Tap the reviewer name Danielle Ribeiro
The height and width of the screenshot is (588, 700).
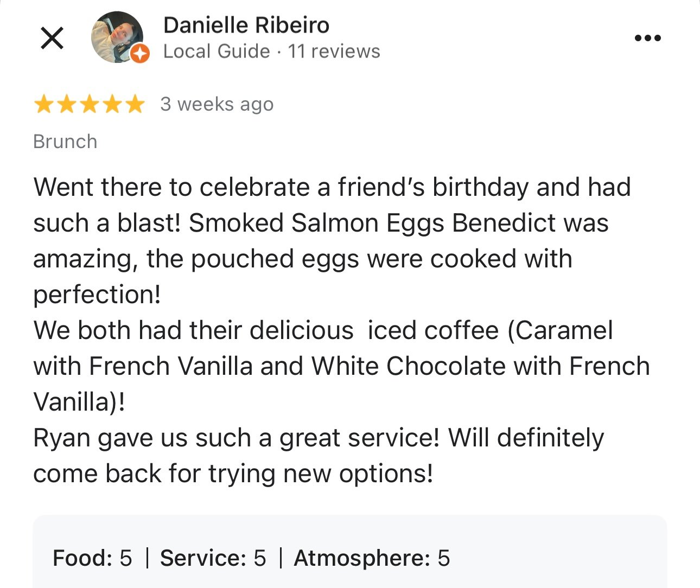click(246, 25)
